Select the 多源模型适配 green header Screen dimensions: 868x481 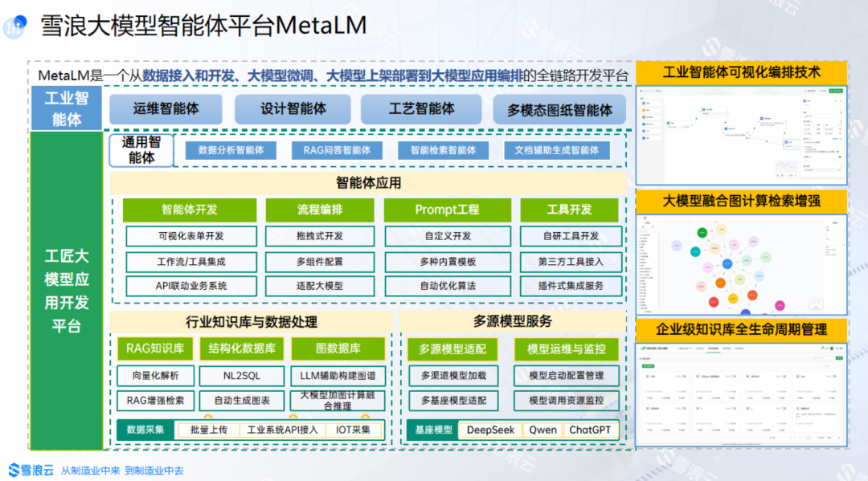pos(452,349)
